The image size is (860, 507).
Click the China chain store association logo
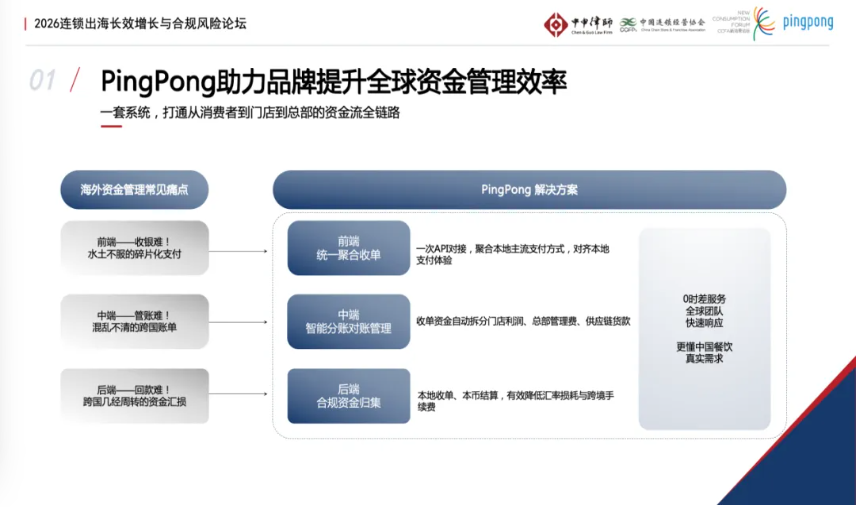[662, 25]
